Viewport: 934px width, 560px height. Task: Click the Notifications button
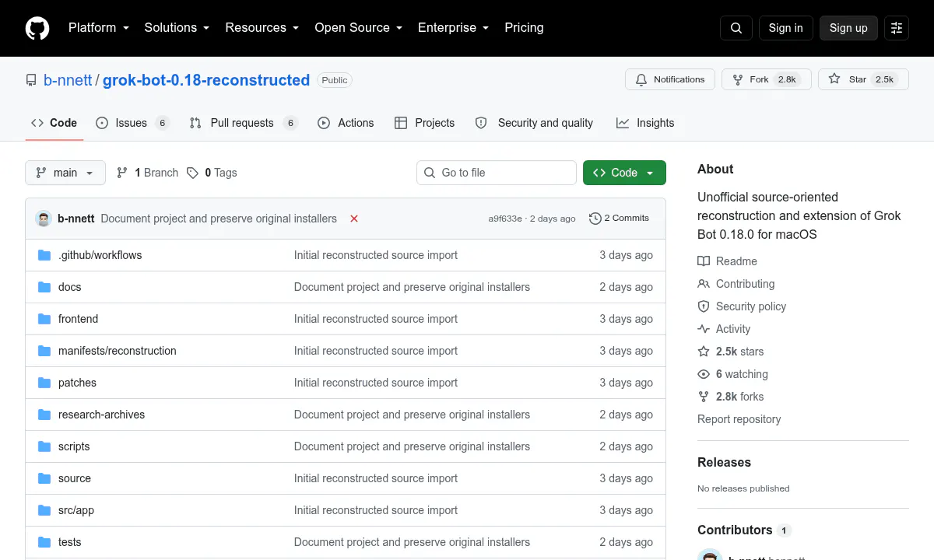(670, 79)
